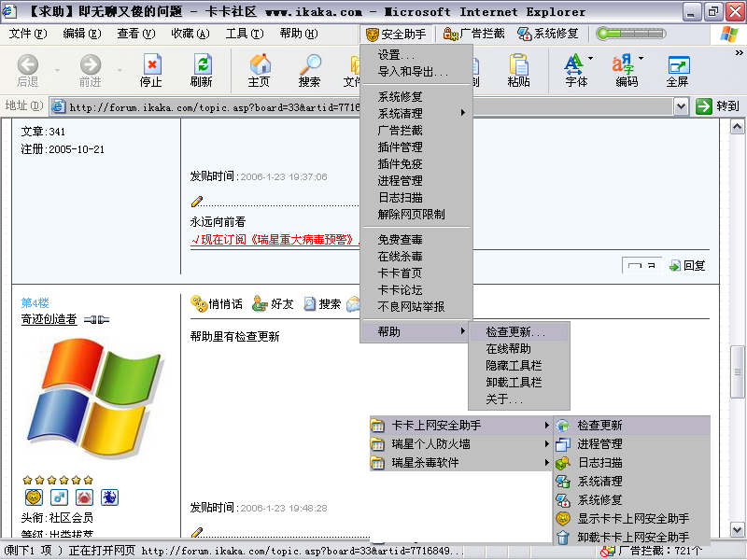Click the Font (字体) toolbar icon

(x=573, y=64)
